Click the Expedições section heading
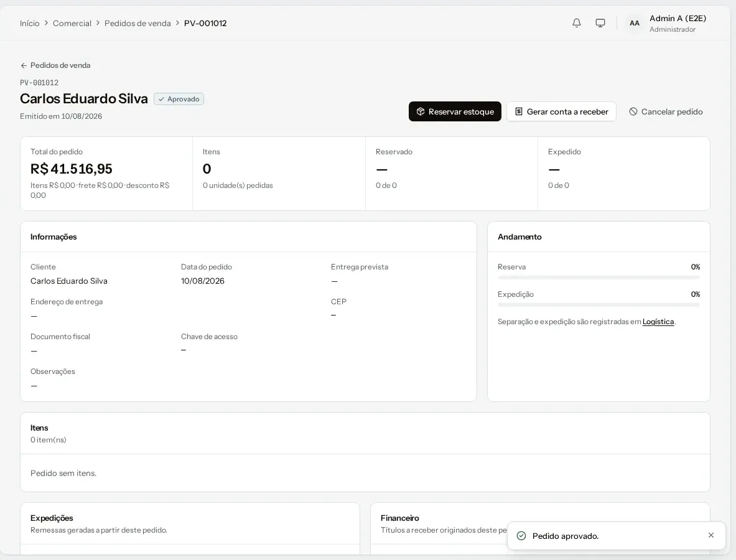The image size is (736, 560). (52, 518)
